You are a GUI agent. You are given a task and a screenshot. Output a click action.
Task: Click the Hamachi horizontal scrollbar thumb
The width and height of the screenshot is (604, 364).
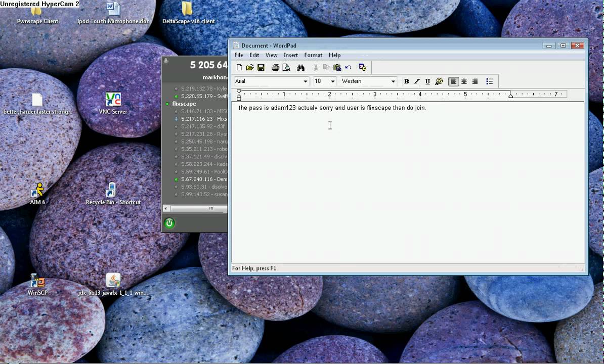pyautogui.click(x=199, y=209)
